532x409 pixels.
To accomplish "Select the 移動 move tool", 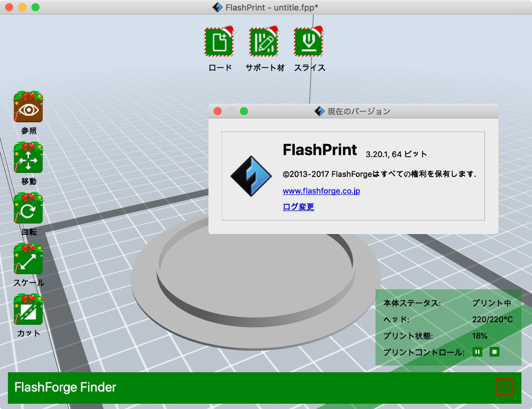I will pyautogui.click(x=28, y=158).
